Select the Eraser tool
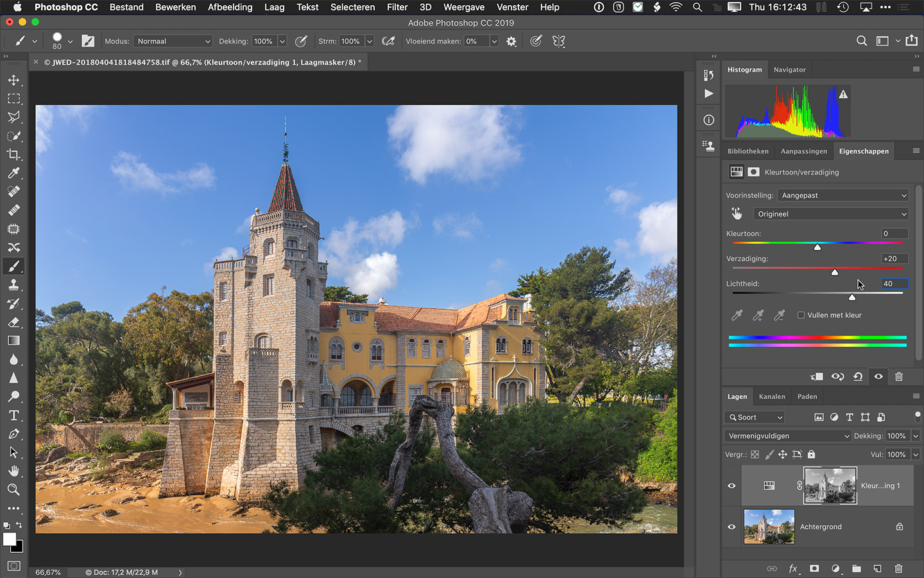This screenshot has width=924, height=578. 13,322
